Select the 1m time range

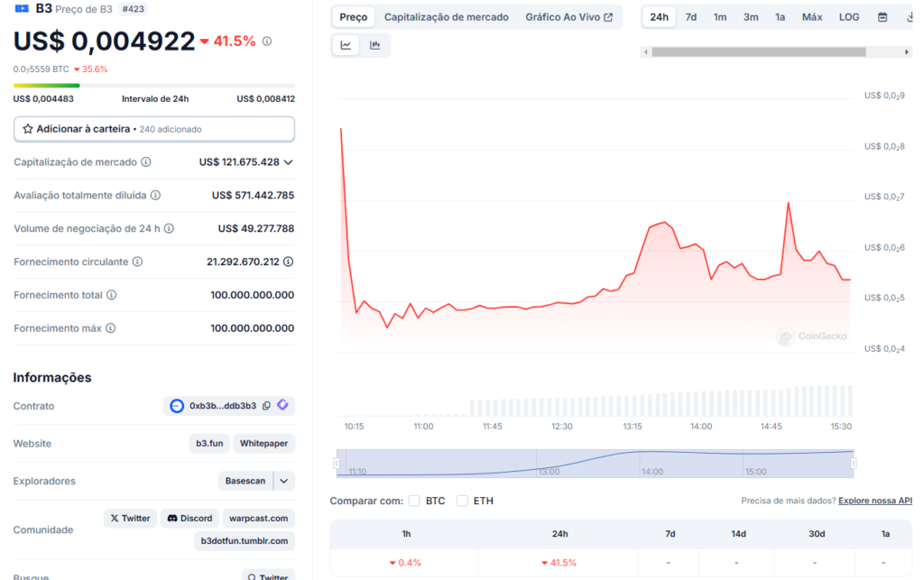(719, 17)
